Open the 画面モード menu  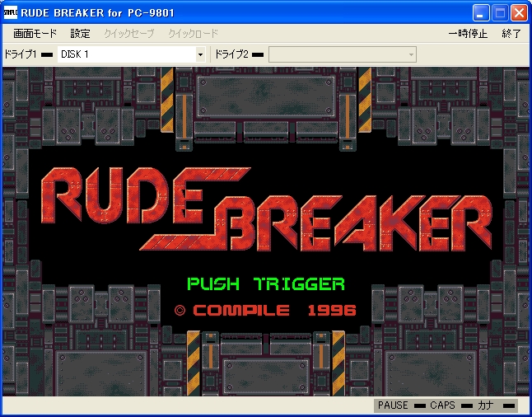(x=35, y=34)
